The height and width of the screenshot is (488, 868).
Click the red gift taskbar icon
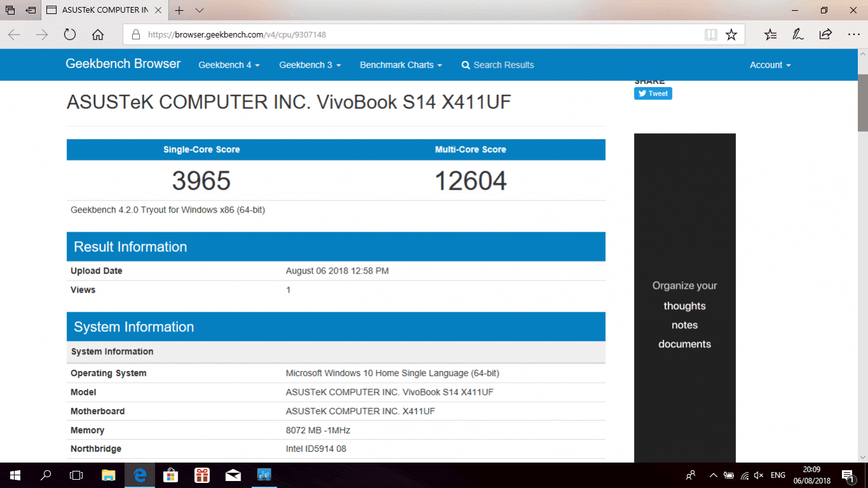202,475
